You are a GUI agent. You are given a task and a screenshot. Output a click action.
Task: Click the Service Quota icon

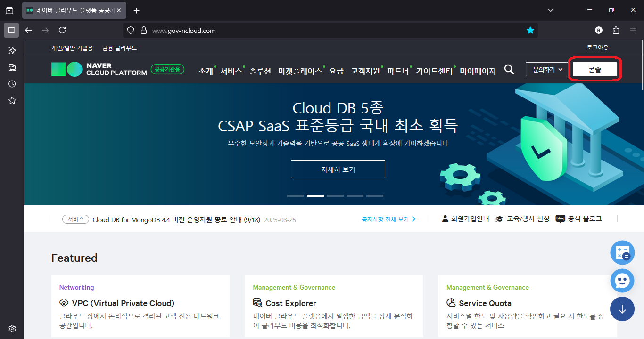[451, 303]
